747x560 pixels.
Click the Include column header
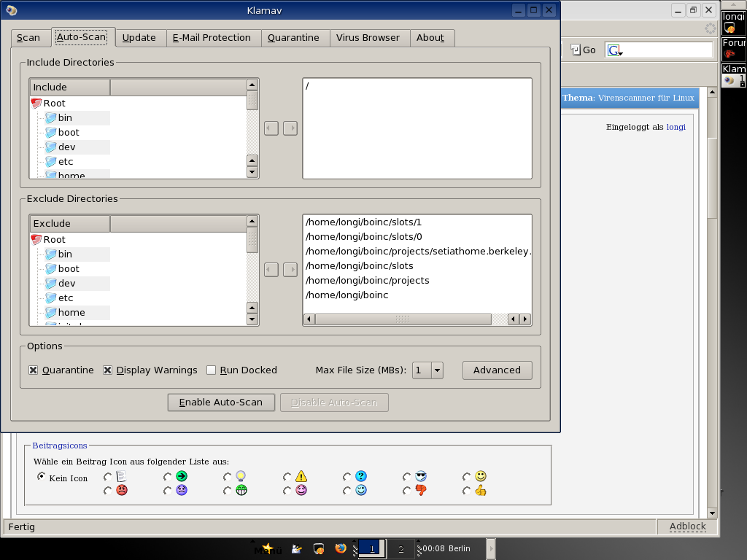coord(70,87)
